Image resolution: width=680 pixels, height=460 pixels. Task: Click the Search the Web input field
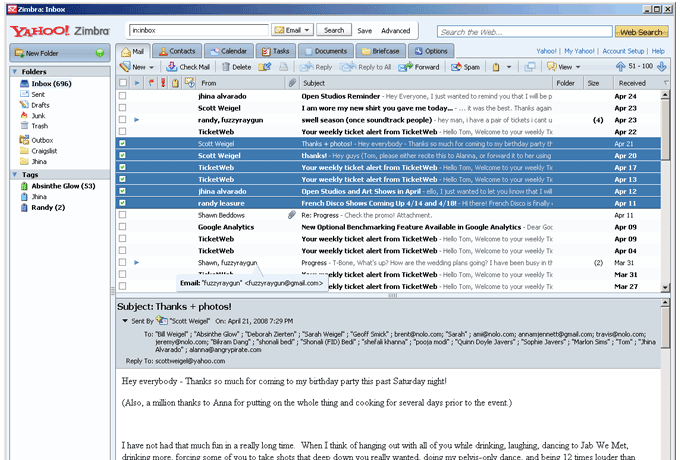click(x=524, y=32)
